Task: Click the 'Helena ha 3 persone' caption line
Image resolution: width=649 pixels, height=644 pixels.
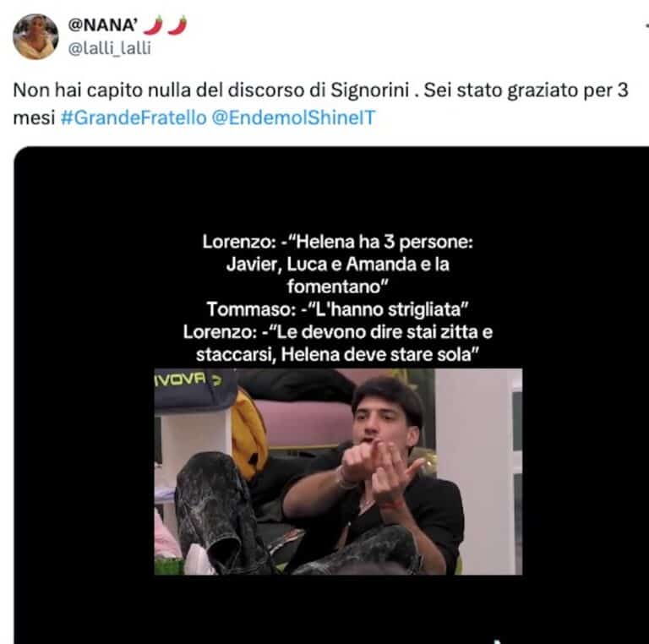Action: 338,242
